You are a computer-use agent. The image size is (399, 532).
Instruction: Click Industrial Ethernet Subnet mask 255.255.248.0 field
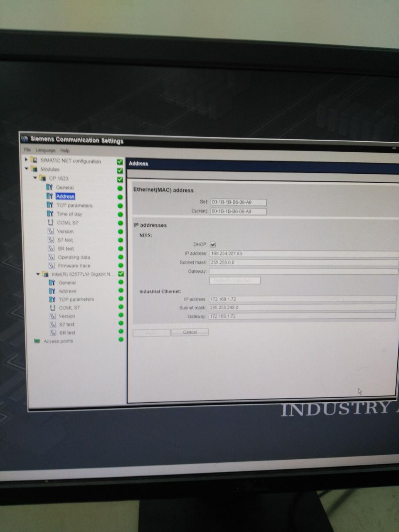point(302,308)
